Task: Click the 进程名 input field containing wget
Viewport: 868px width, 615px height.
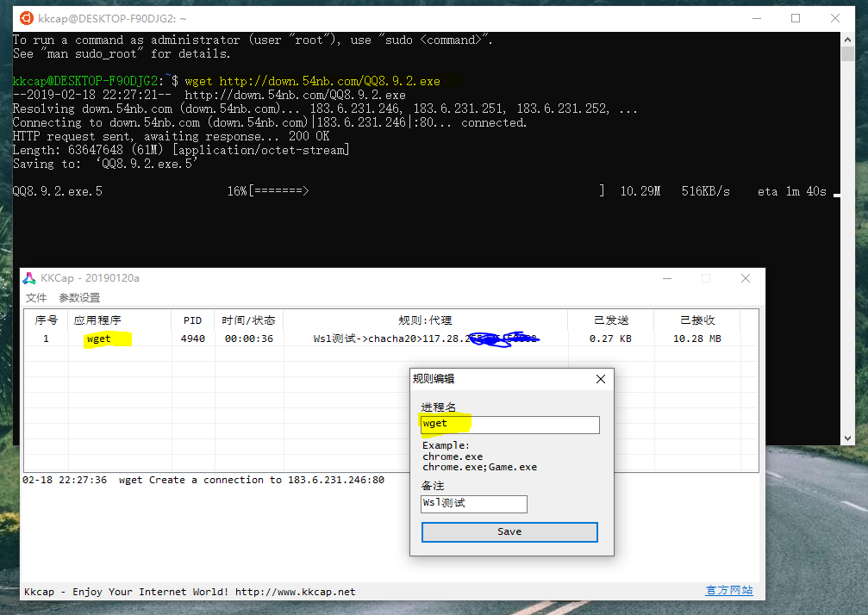Action: pyautogui.click(x=509, y=425)
